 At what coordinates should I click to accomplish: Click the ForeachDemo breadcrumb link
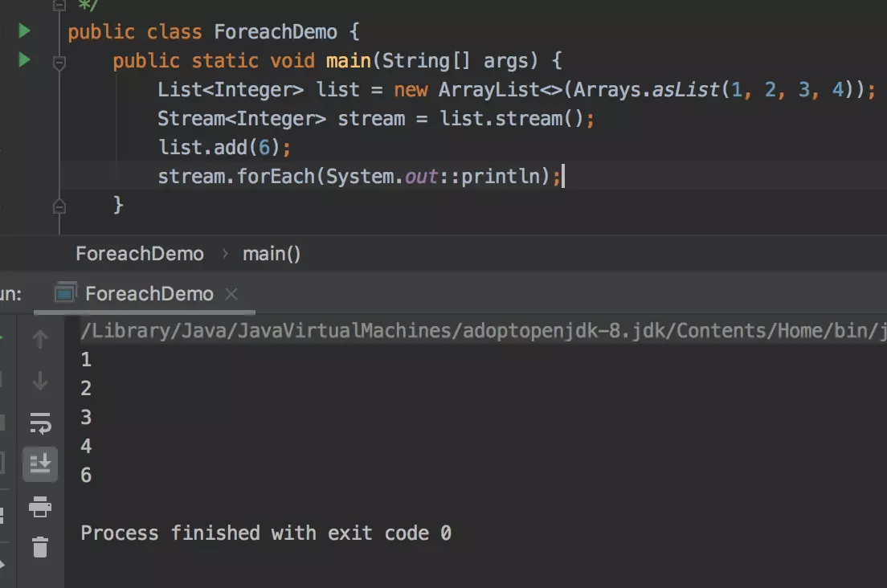(139, 254)
